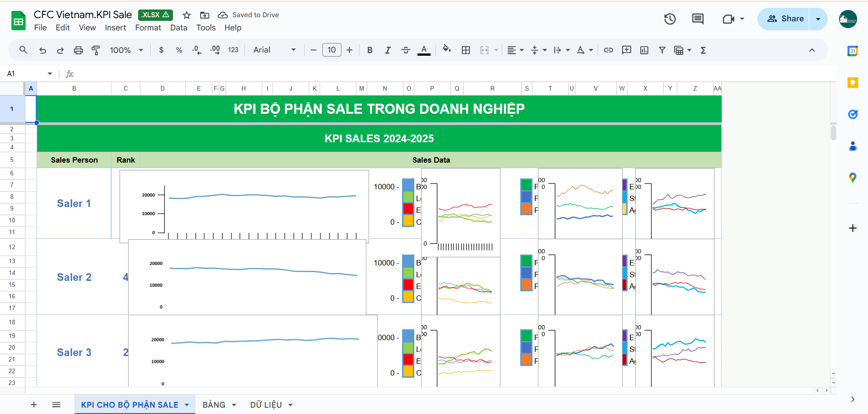Toggle italic formatting

388,50
